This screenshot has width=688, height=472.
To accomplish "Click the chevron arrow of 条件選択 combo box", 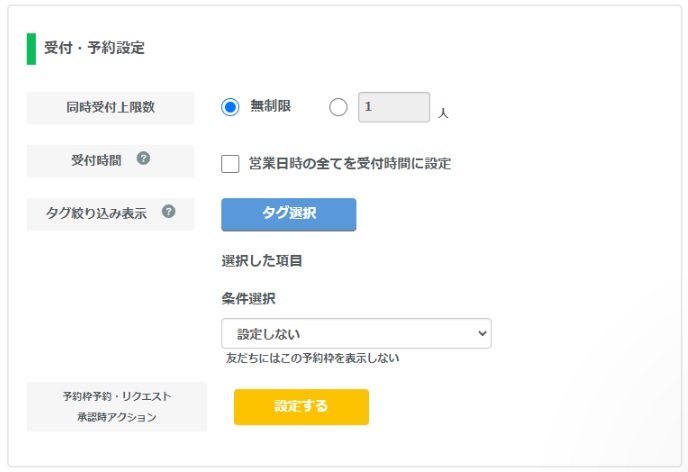I will click(x=482, y=333).
